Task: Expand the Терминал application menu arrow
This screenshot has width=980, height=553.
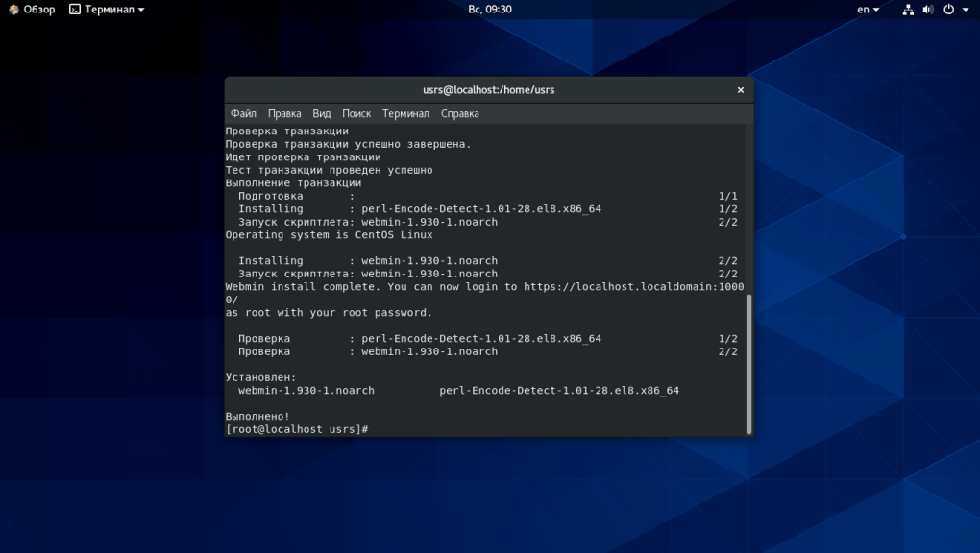Action: [x=141, y=10]
